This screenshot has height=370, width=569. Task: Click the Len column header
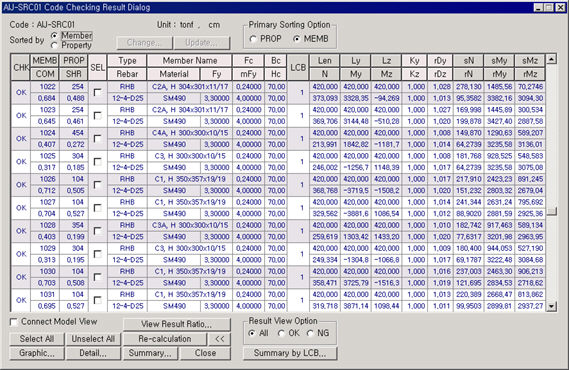pyautogui.click(x=325, y=61)
